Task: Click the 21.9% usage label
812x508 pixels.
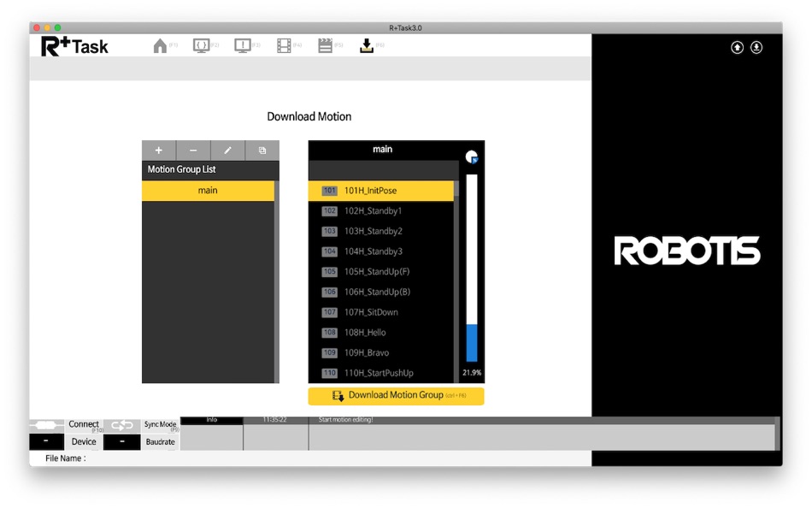Action: pyautogui.click(x=472, y=373)
